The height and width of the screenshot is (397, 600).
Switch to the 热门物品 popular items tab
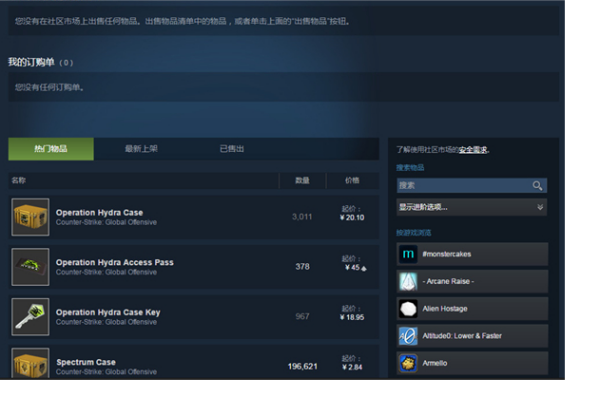(x=51, y=149)
